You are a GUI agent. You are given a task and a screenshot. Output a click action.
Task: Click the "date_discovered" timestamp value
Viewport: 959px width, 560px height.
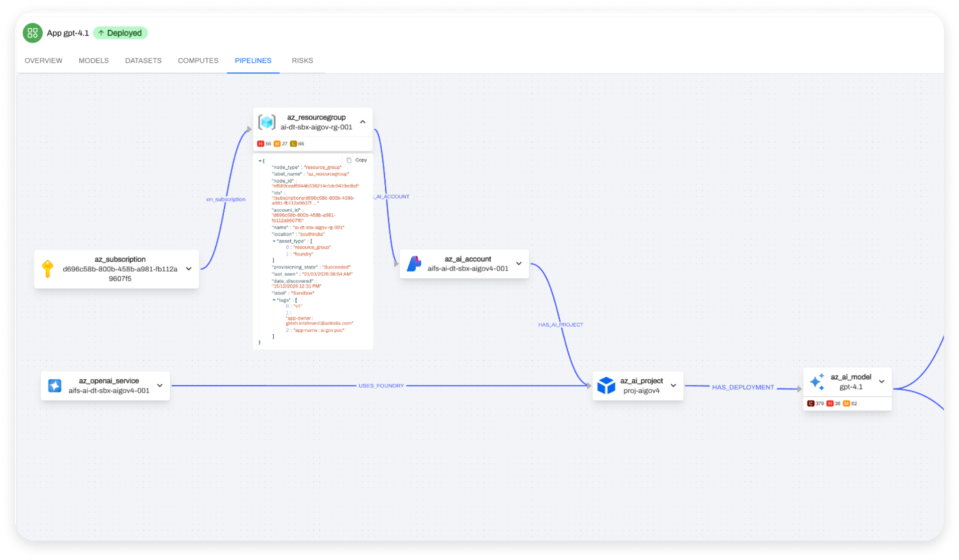point(296,287)
